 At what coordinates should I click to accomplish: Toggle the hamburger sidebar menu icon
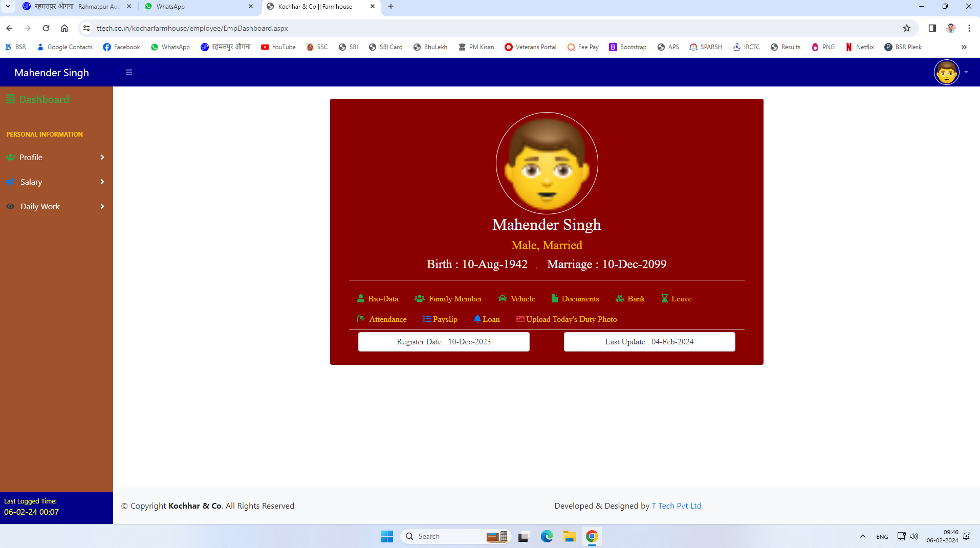pyautogui.click(x=129, y=72)
